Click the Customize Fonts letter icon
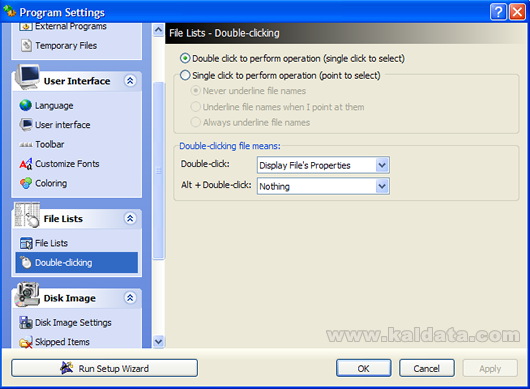 26,164
